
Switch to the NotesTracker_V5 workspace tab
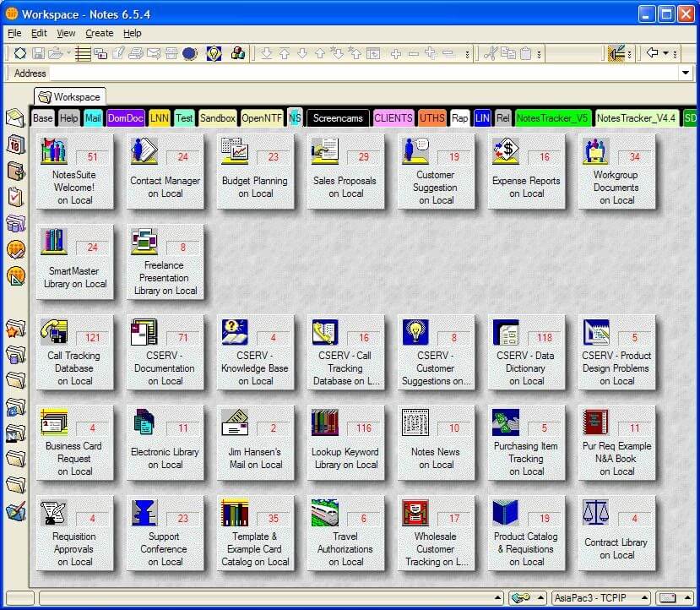point(551,118)
